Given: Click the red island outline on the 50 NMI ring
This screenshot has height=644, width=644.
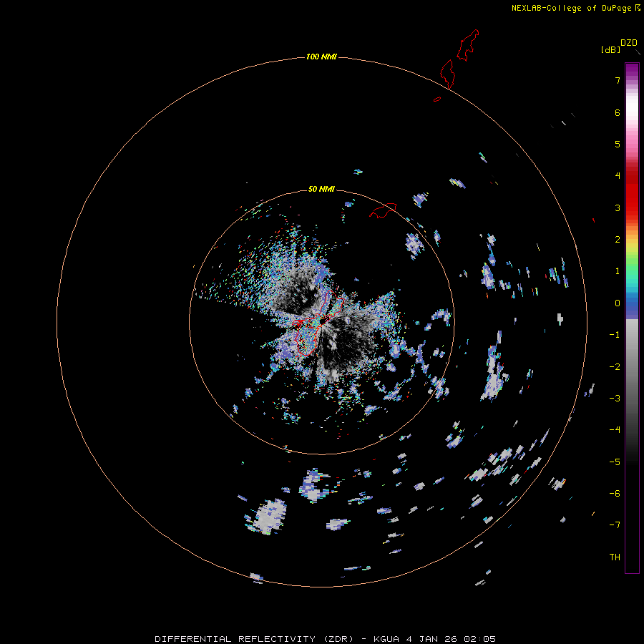Looking at the screenshot, I should coord(383,210).
